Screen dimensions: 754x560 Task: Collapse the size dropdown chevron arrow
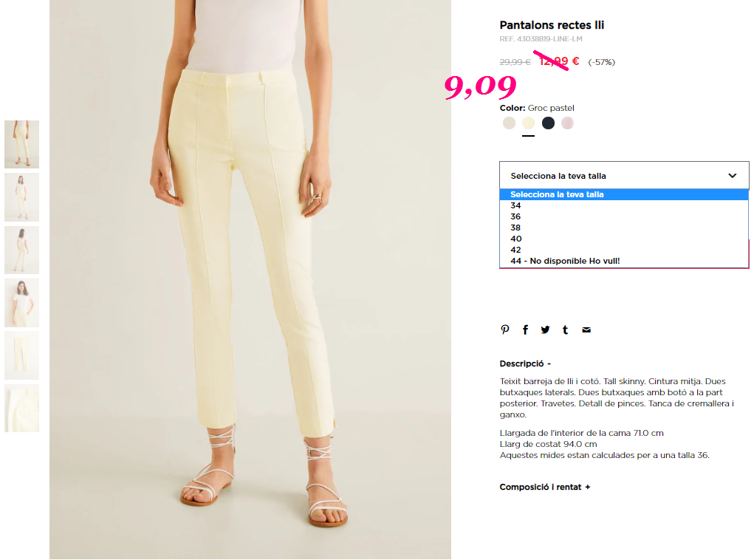[732, 176]
